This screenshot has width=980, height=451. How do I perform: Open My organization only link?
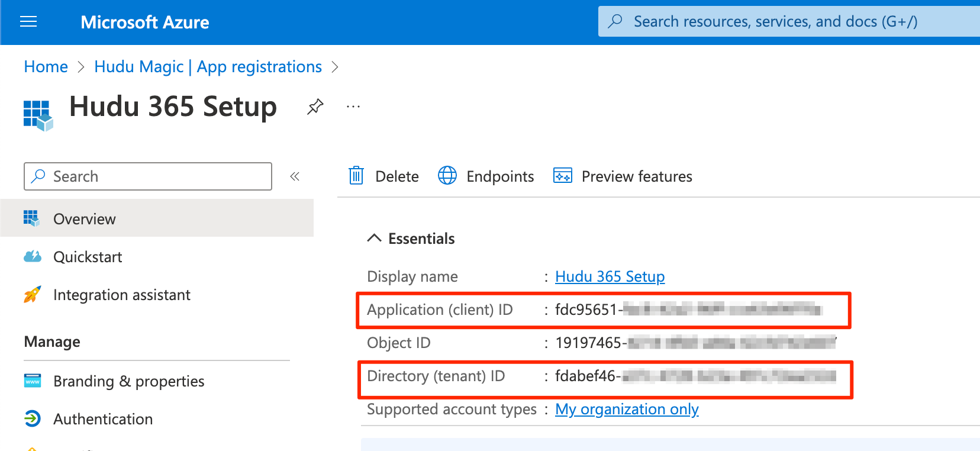coord(627,409)
